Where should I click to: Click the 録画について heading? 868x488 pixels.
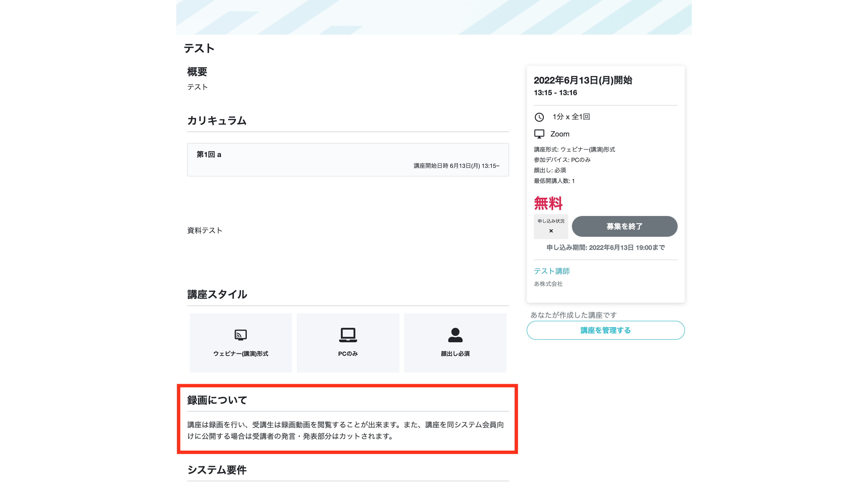pyautogui.click(x=217, y=400)
